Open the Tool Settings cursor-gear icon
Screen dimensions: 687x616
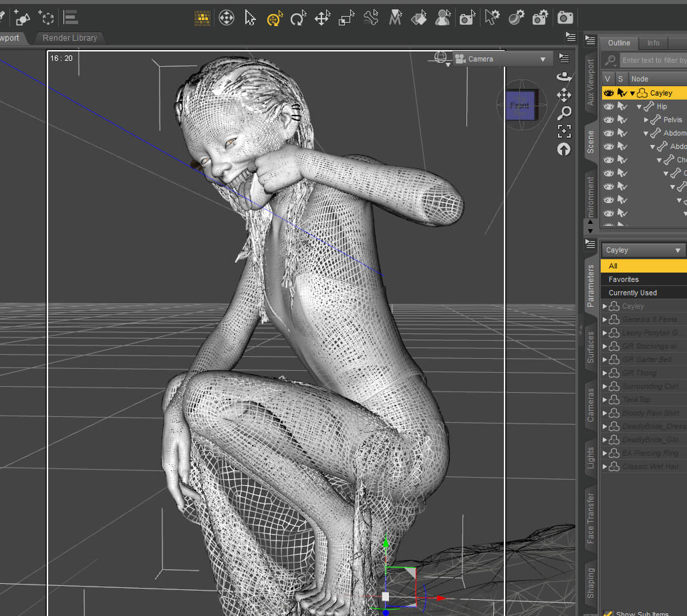pos(492,18)
